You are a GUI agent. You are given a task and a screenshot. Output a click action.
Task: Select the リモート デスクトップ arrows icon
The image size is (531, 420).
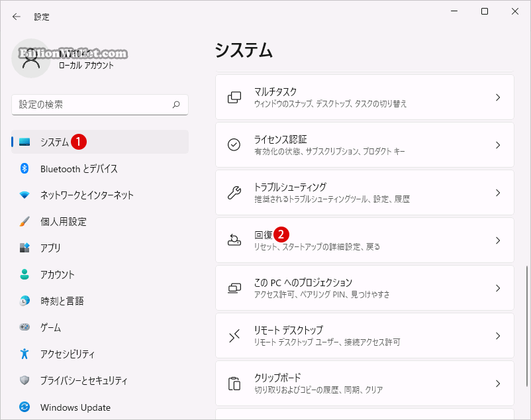click(x=234, y=336)
